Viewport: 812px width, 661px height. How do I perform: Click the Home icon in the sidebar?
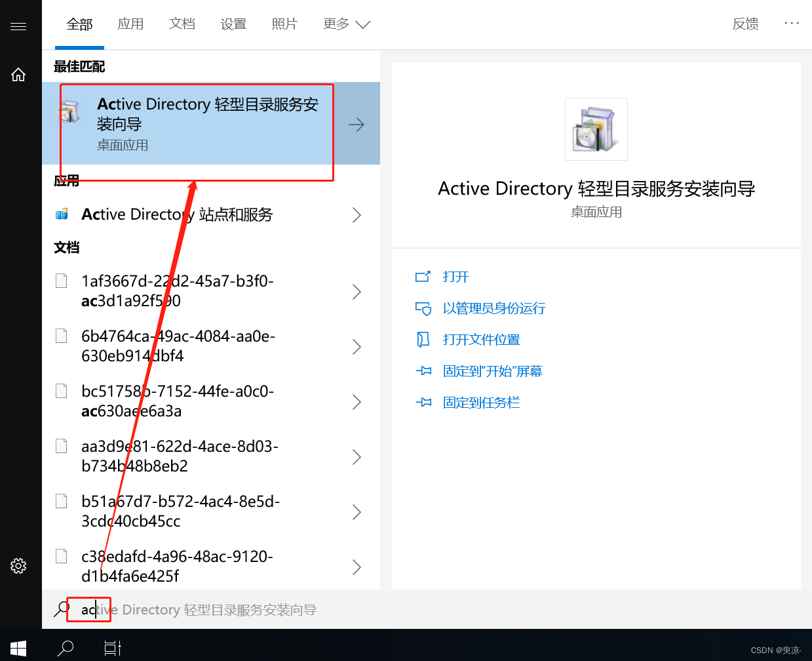pos(18,75)
